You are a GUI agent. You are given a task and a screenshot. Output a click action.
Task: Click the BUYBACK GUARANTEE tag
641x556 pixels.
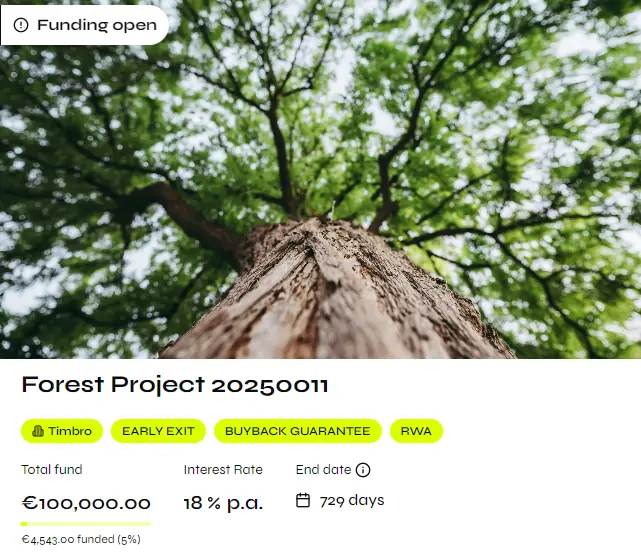298,431
